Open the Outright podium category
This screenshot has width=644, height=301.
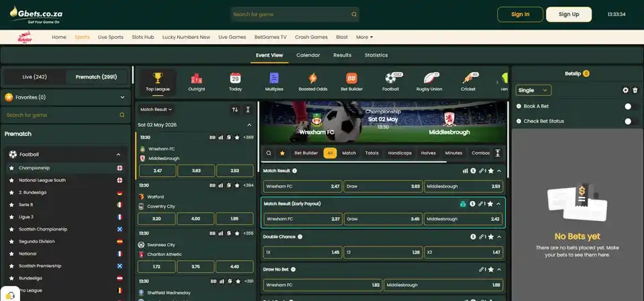click(197, 82)
